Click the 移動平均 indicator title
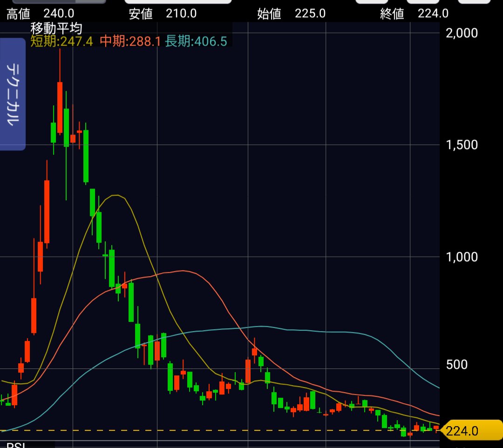 coord(56,28)
